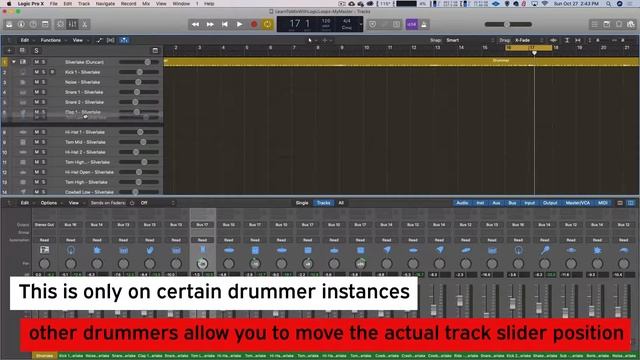Open Drag X-Fade dropdown
This screenshot has width=640, height=360.
529,40
